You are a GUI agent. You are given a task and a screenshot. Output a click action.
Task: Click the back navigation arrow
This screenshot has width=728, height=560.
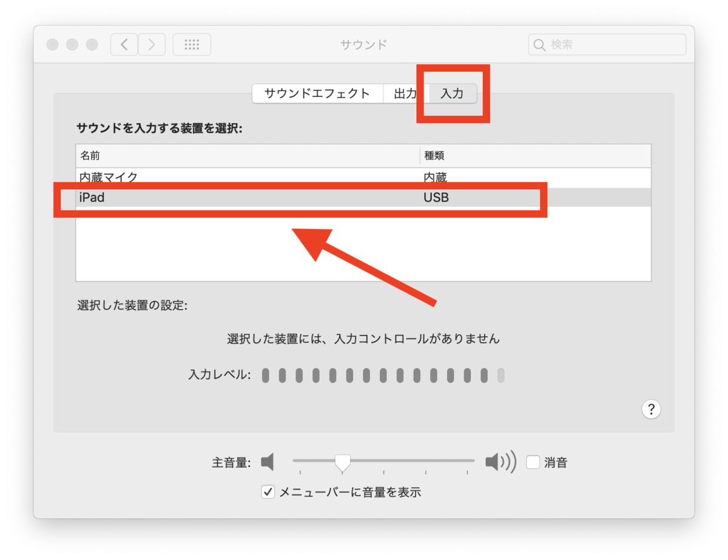[x=123, y=44]
